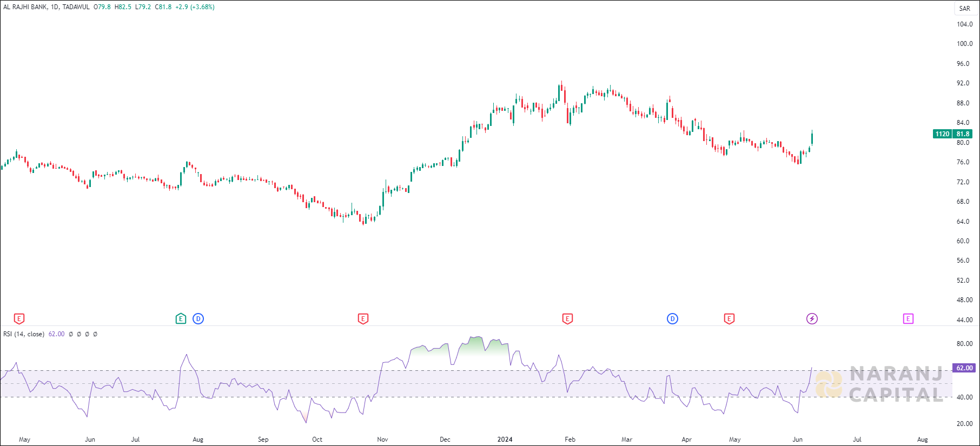Click the Sep label on the time axis
Screen dimensions: 980x446
tap(263, 440)
